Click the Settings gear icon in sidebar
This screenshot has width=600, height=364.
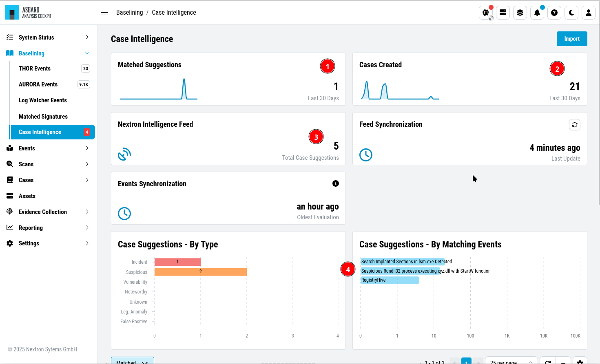tap(10, 243)
